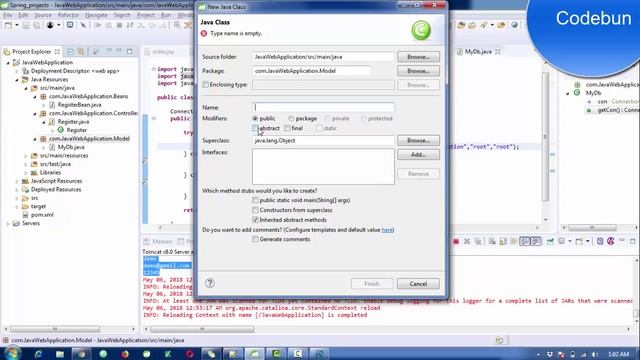This screenshot has height=360, width=640.
Task: Click the Save icon in main toolbar
Action: (x=26, y=25)
